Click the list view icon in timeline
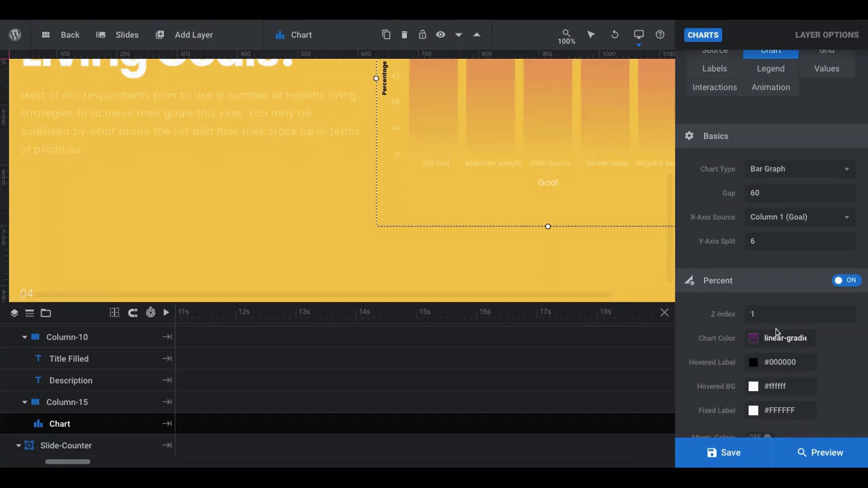Image resolution: width=868 pixels, height=488 pixels. pyautogui.click(x=29, y=312)
